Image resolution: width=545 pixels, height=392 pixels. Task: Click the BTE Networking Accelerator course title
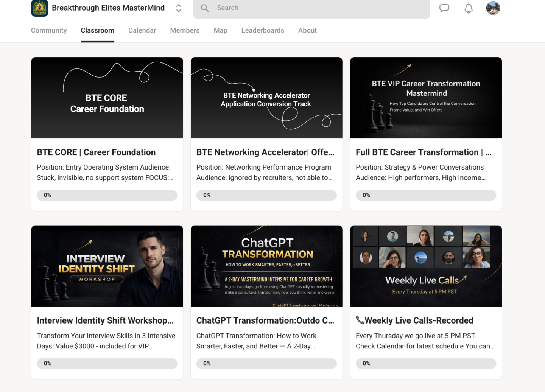coord(265,152)
